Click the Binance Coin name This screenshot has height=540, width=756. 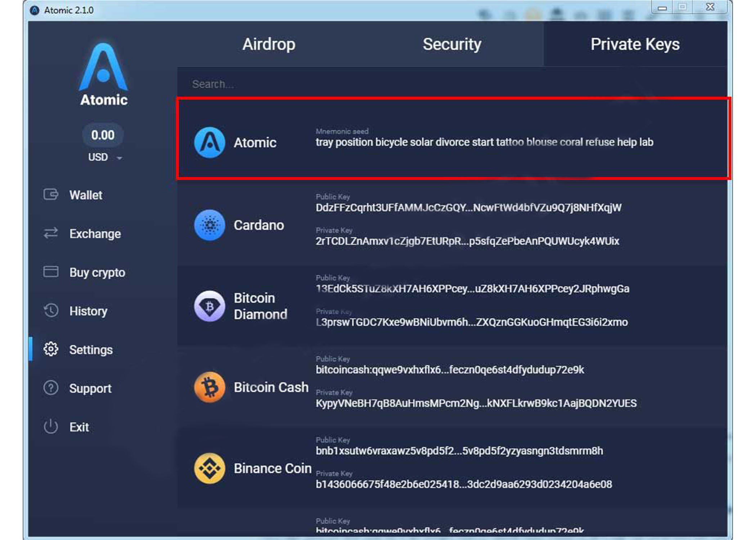click(x=272, y=468)
